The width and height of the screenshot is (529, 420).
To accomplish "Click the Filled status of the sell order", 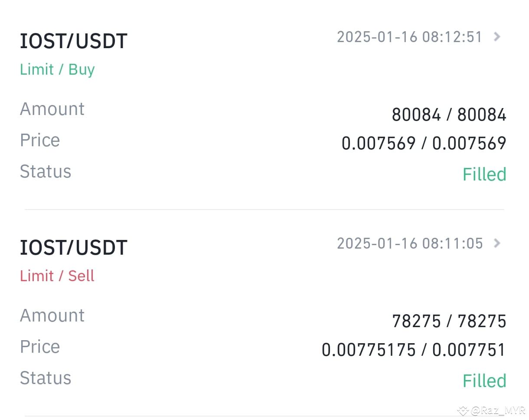I will 485,381.
